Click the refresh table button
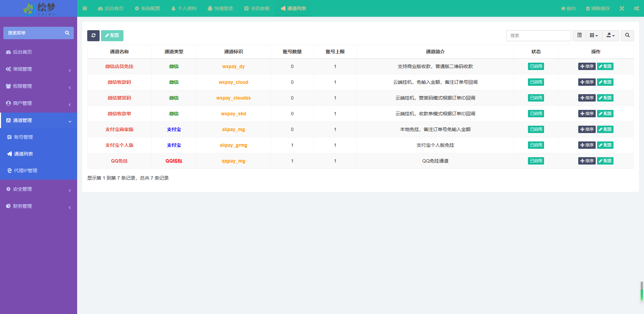 point(93,36)
